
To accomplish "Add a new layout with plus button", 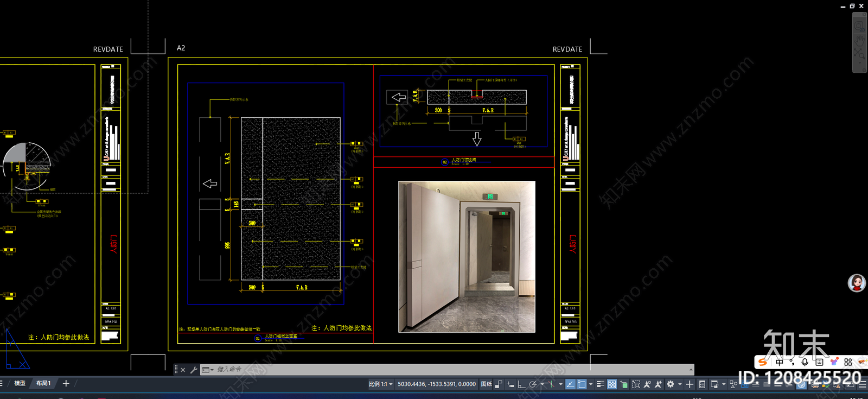I will click(66, 383).
